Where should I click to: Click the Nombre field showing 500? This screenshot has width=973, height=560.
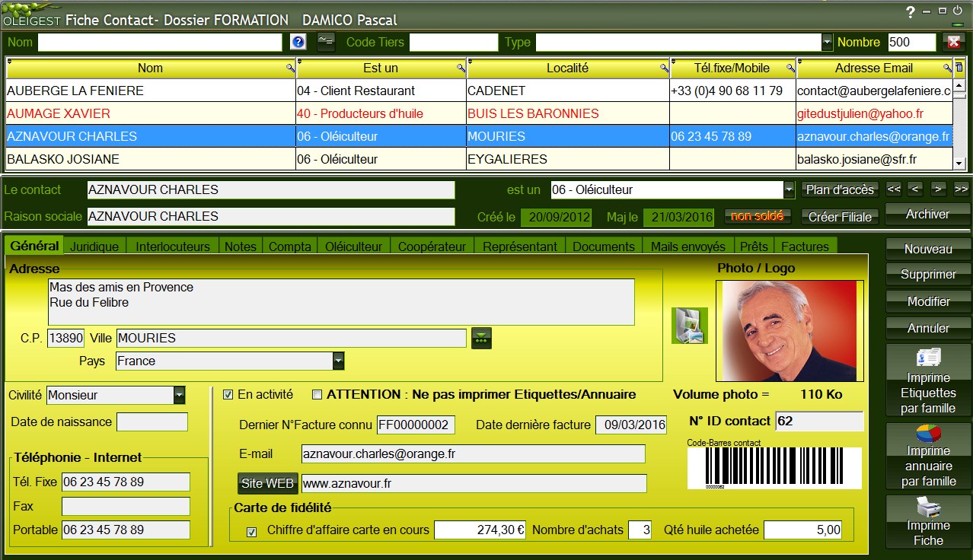[x=912, y=43]
